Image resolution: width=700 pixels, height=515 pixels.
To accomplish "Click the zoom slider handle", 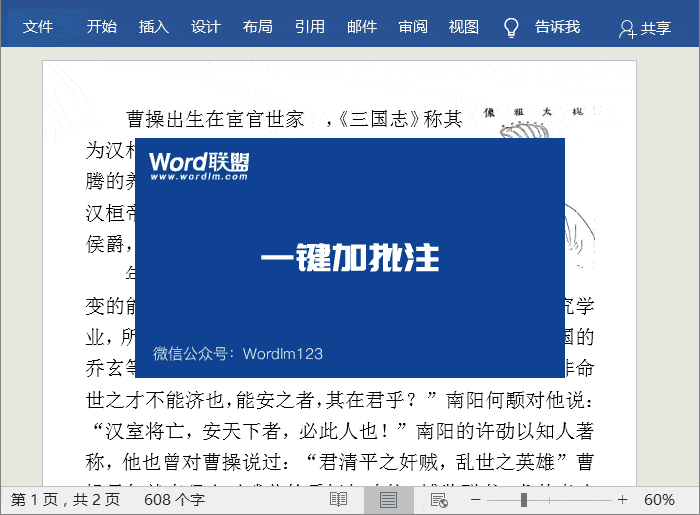I will 524,500.
